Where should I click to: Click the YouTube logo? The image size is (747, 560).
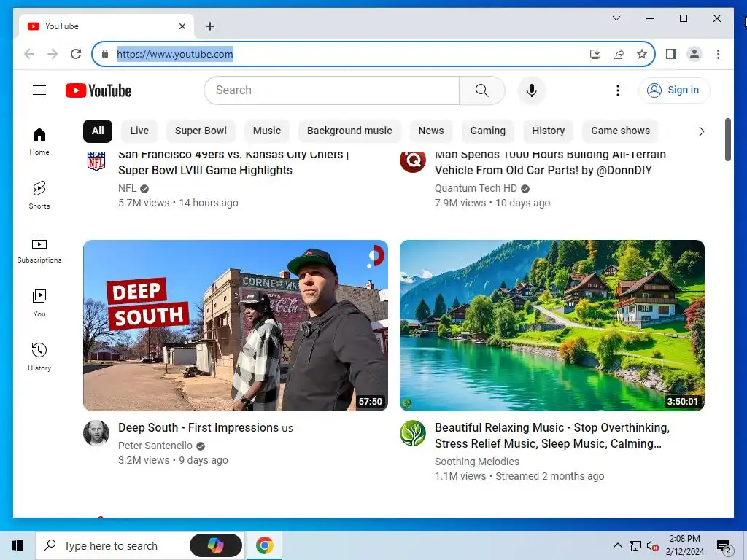click(98, 90)
